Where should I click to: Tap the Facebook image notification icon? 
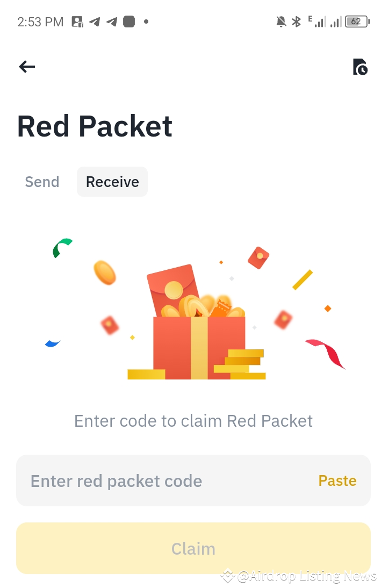[x=77, y=21]
